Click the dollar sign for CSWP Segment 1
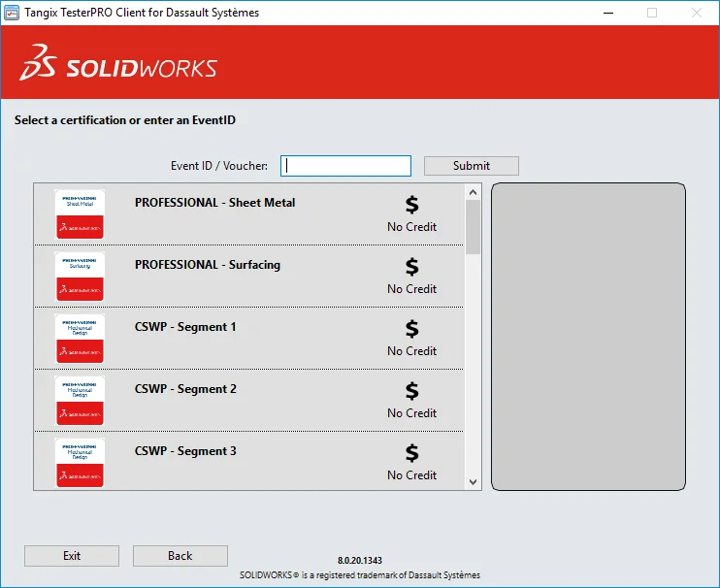 tap(411, 329)
